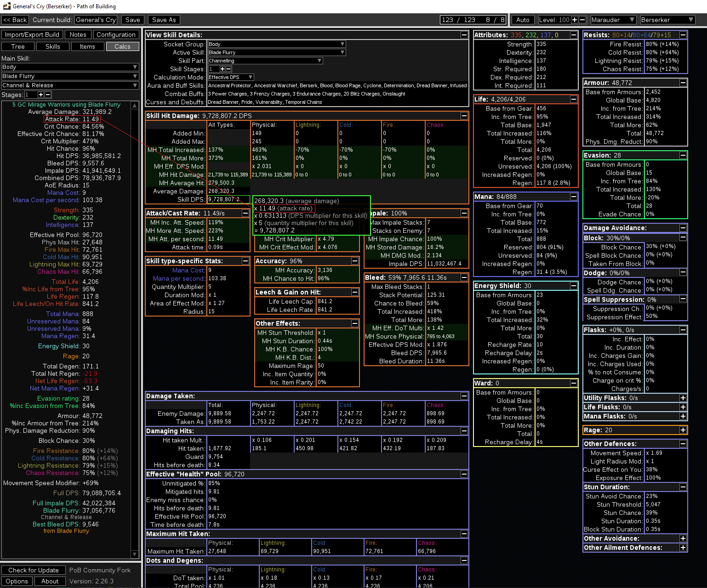Collapse the Dots and Degens section
This screenshot has width=707, height=588.
464,560
